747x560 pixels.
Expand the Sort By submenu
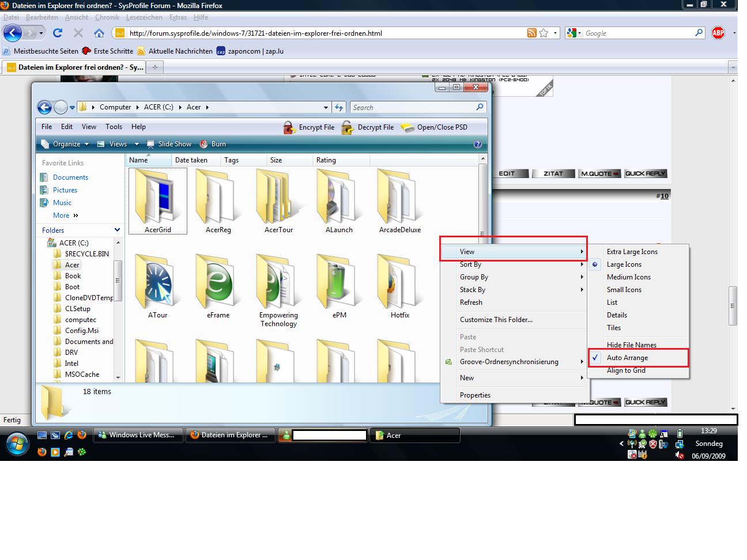pos(514,264)
